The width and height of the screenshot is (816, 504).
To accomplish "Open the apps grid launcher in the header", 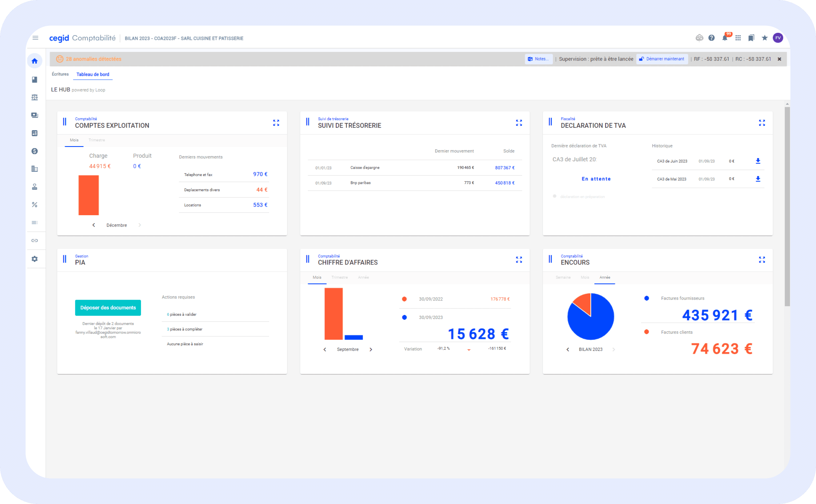I will [738, 38].
